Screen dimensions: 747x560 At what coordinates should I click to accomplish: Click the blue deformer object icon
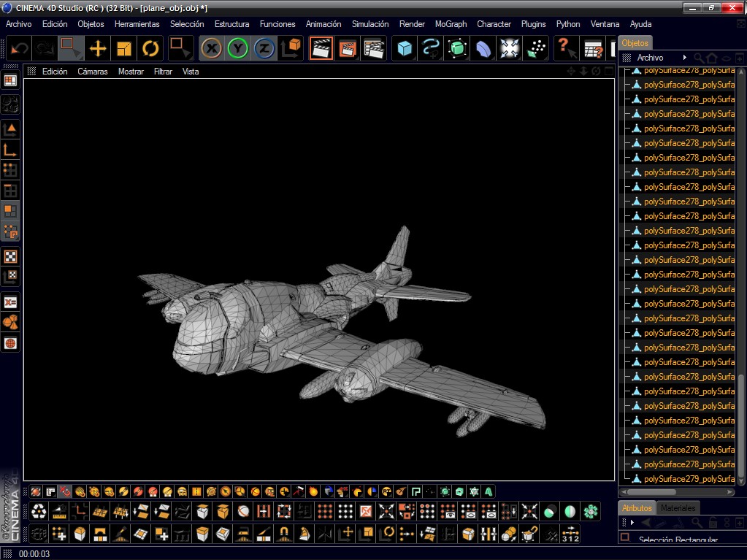tap(483, 48)
